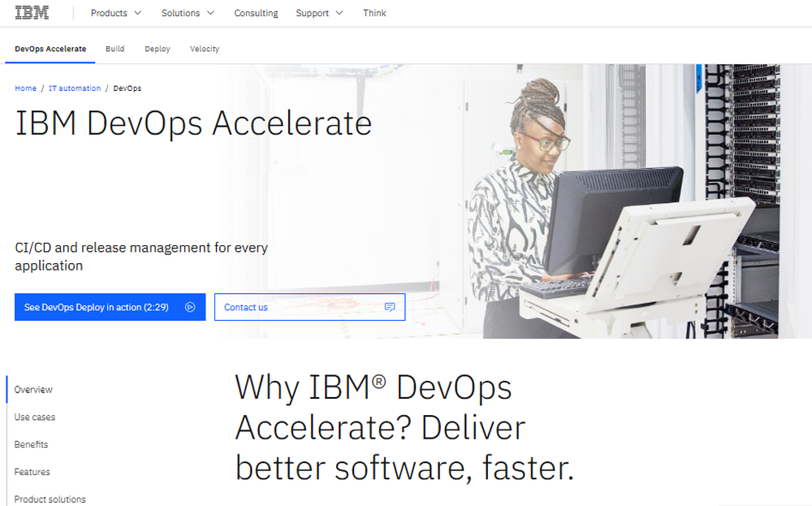Click the IBM DevOps Accelerate heading
This screenshot has width=812, height=506.
coord(194,124)
